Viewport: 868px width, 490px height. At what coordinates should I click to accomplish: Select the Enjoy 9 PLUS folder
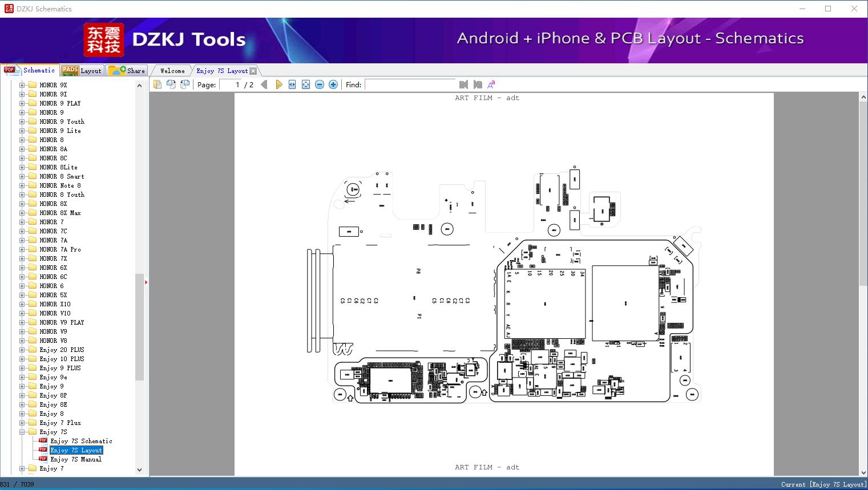click(x=60, y=368)
